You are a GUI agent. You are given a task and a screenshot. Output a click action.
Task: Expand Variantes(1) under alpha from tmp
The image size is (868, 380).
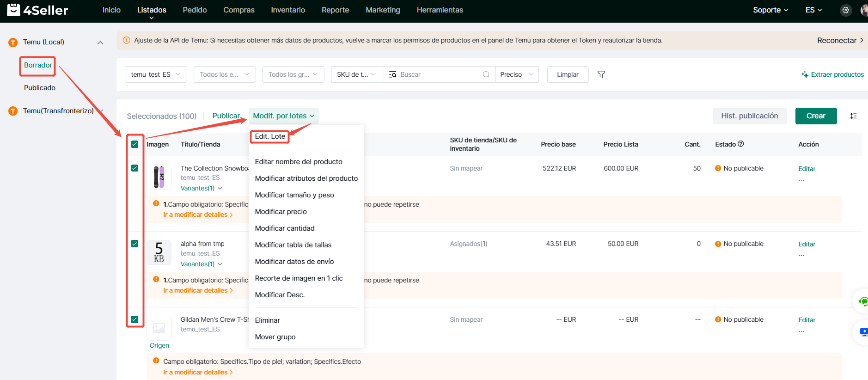(202, 264)
